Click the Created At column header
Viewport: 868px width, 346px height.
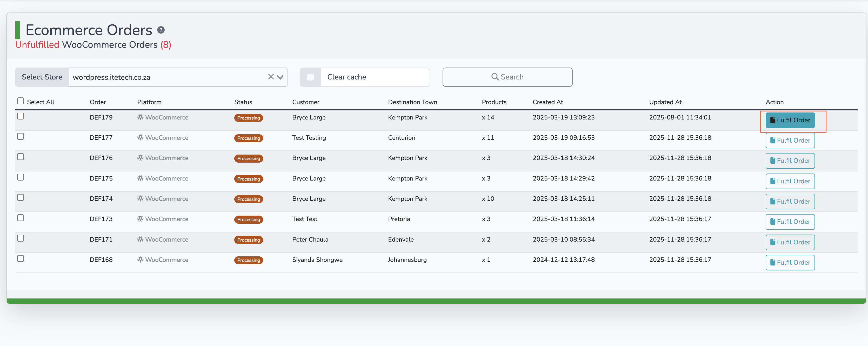547,102
